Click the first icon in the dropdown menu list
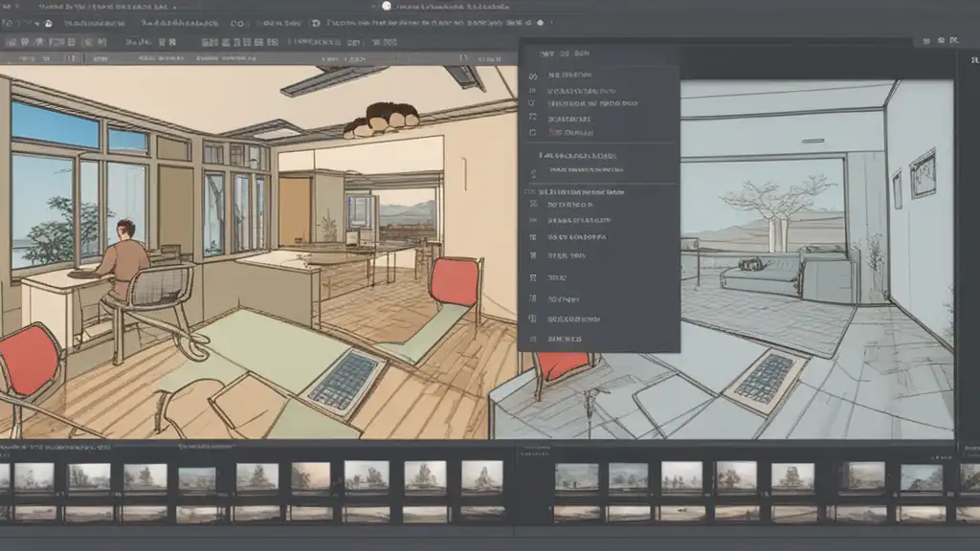Image resolution: width=980 pixels, height=551 pixels. tap(532, 75)
